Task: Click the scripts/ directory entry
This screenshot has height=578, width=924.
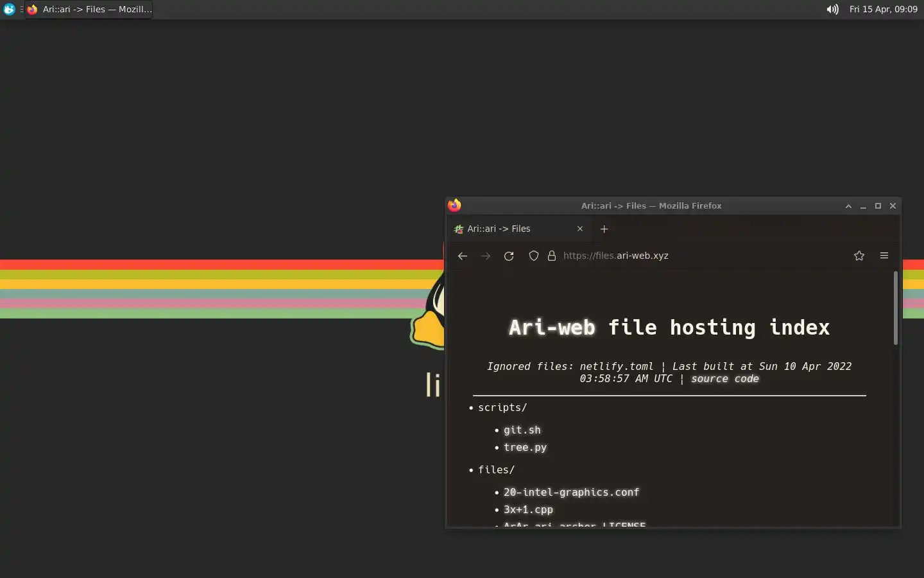Action: point(502,408)
